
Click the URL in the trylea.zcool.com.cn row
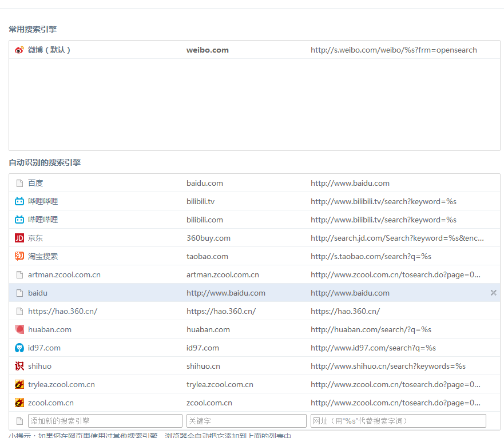click(395, 385)
